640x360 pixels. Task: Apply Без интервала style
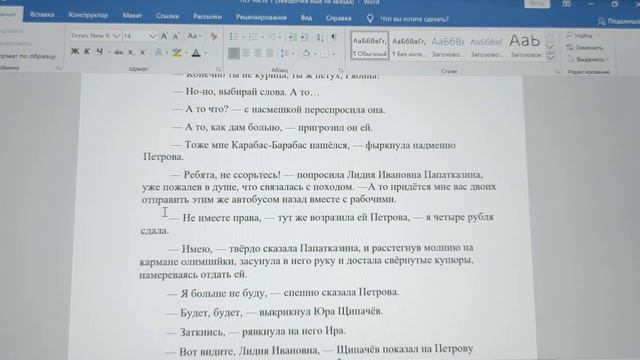409,46
